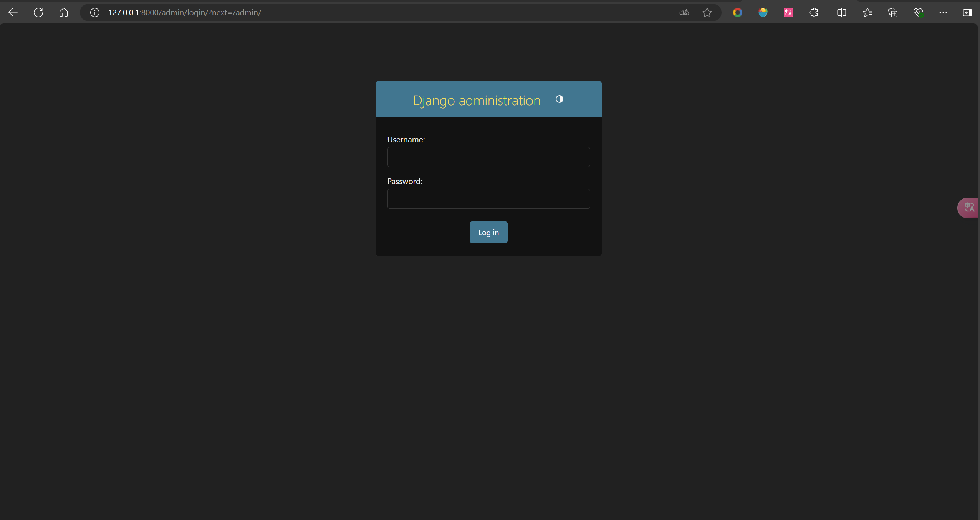Image resolution: width=980 pixels, height=520 pixels.
Task: Open the Django administration header link
Action: point(476,100)
